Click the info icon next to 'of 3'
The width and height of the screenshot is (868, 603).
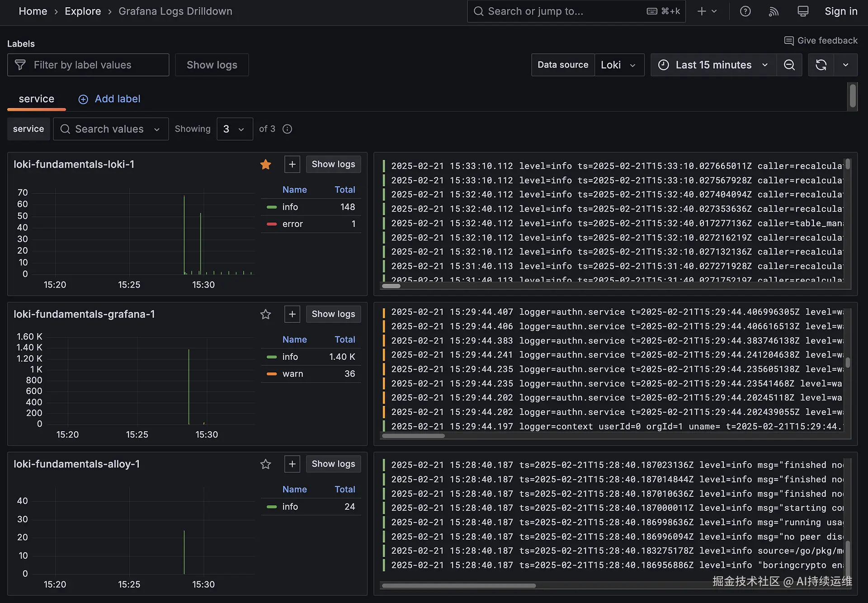tap(287, 129)
